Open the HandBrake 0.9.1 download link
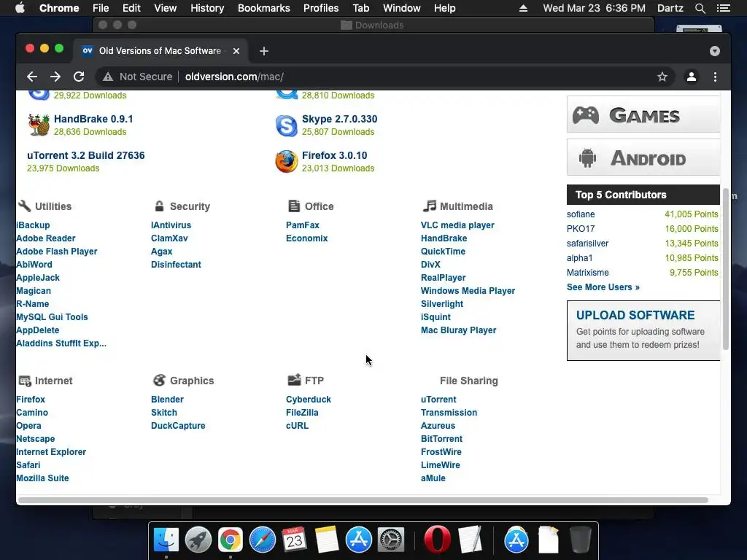 pyautogui.click(x=93, y=119)
